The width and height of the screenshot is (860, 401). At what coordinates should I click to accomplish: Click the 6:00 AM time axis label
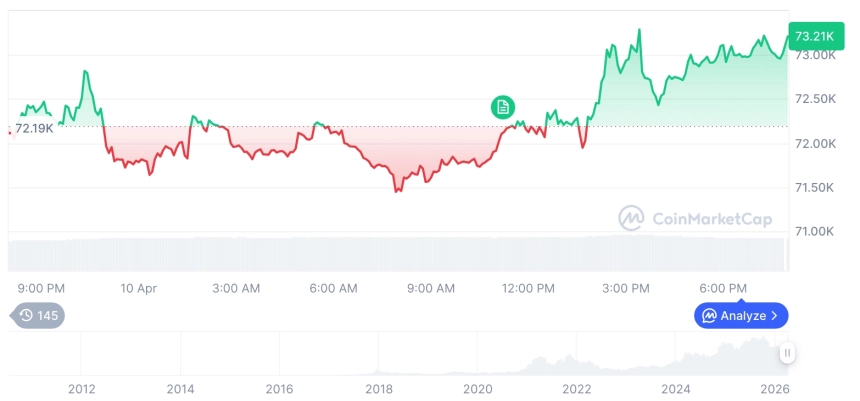(333, 288)
